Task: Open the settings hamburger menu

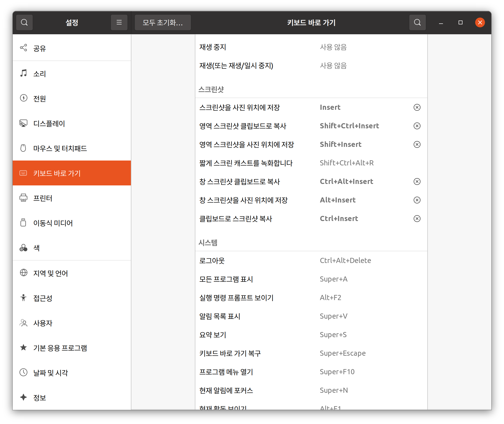Action: coord(119,22)
